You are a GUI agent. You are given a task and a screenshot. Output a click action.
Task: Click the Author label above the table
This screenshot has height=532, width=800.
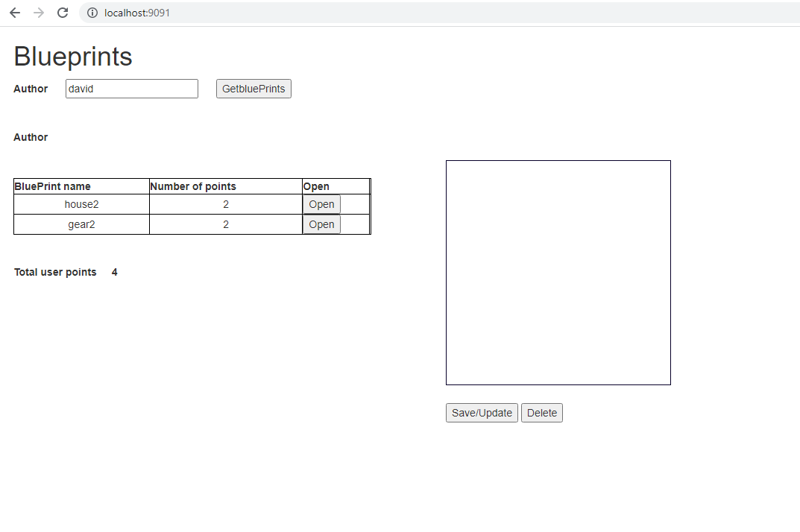[x=31, y=137]
